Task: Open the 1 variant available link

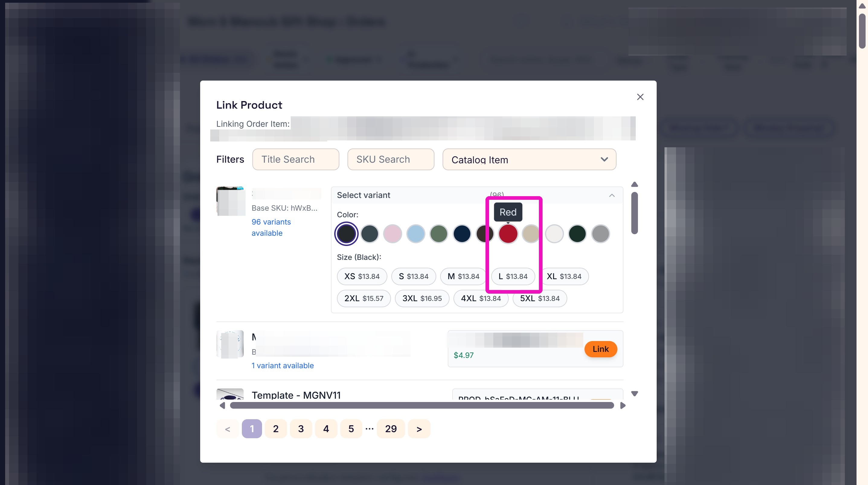Action: [282, 366]
